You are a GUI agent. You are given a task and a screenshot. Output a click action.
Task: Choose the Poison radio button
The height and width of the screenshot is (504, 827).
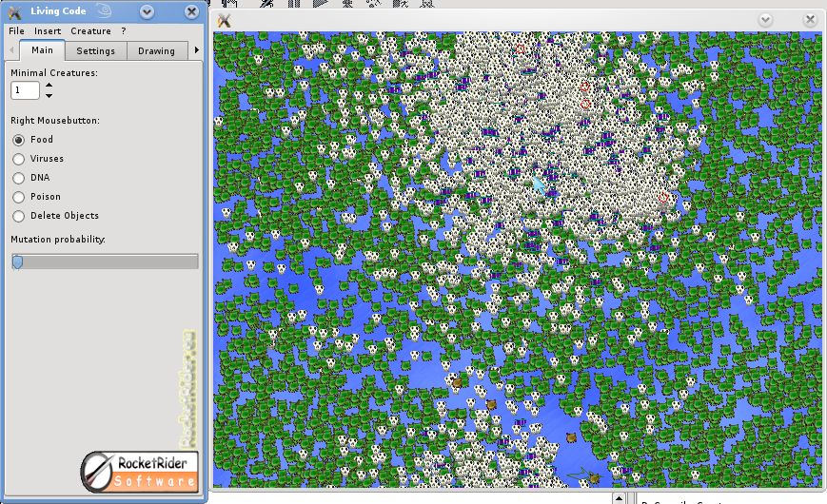tap(18, 197)
